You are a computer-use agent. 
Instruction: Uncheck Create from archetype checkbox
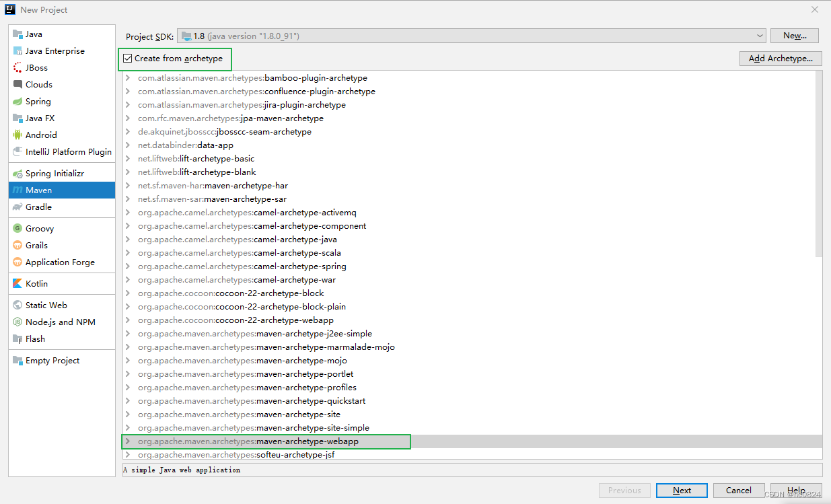point(128,59)
